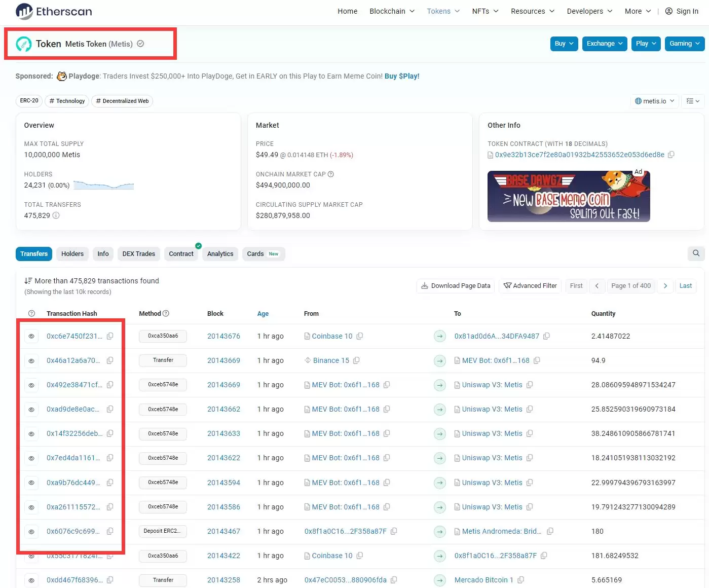Toggle eye preview for transaction 0x46a12a6a70
Image resolution: width=709 pixels, height=588 pixels.
pyautogui.click(x=31, y=361)
